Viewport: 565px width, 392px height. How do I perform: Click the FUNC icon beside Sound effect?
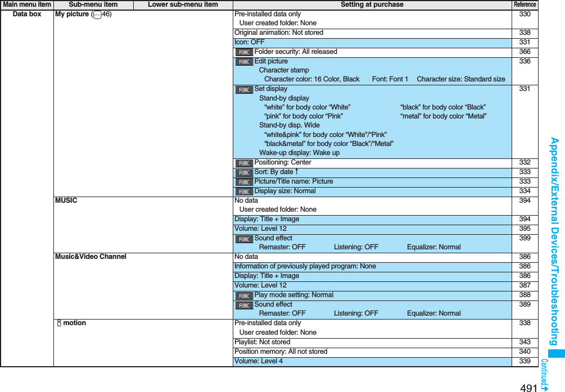244,238
